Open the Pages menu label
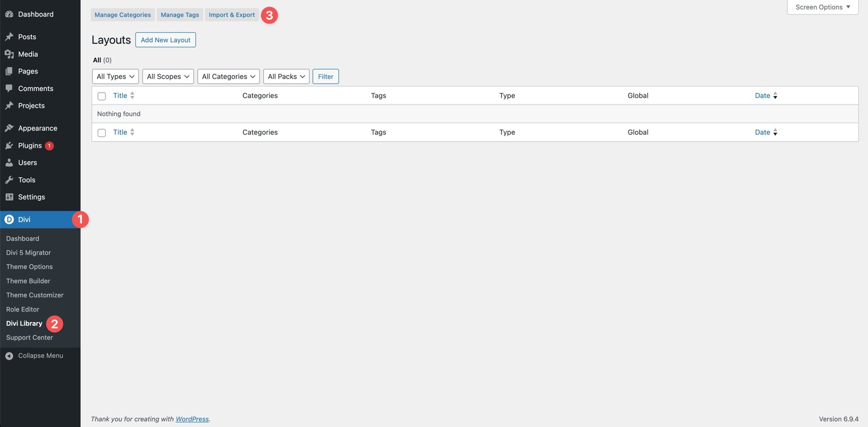 [x=28, y=71]
